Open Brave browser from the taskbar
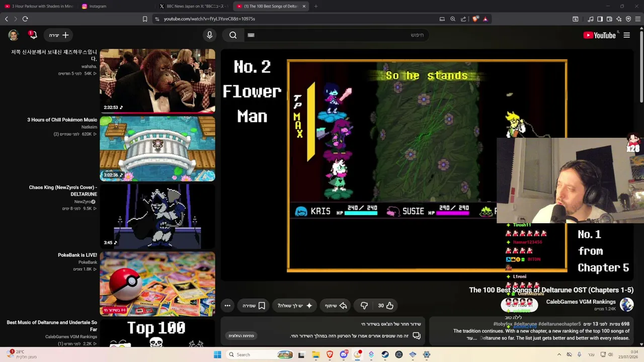The width and height of the screenshot is (644, 362). [330, 354]
